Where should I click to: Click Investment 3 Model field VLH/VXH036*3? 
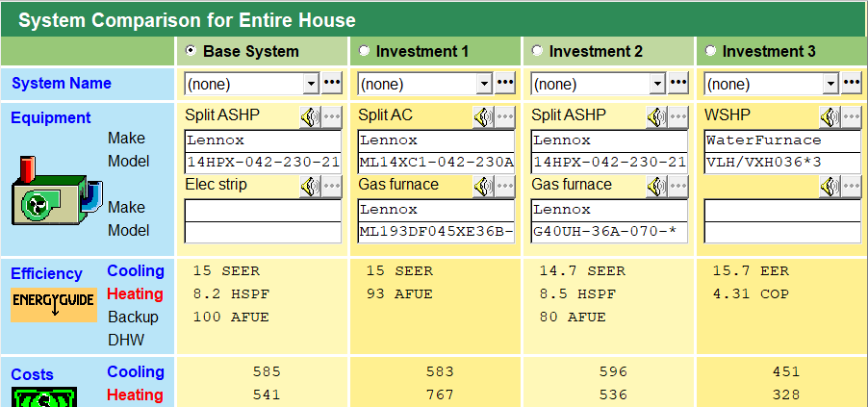[782, 164]
